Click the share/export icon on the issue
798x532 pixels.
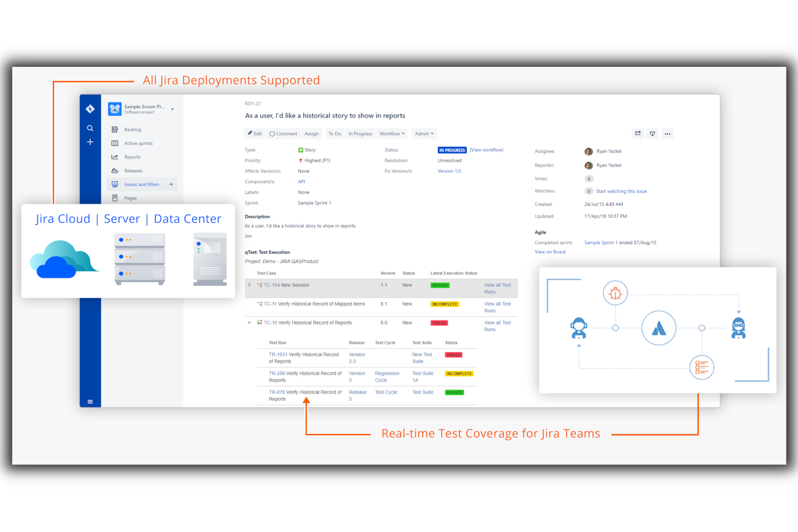(x=638, y=133)
